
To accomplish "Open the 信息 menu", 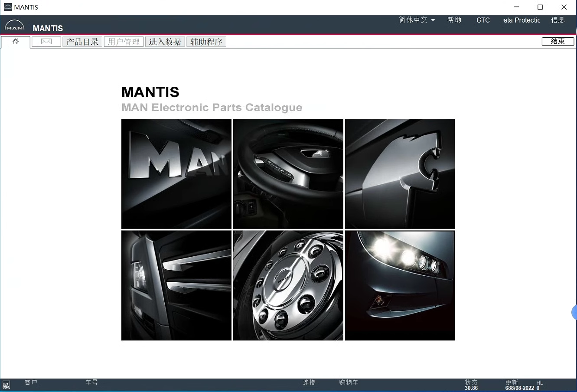I will coord(558,20).
